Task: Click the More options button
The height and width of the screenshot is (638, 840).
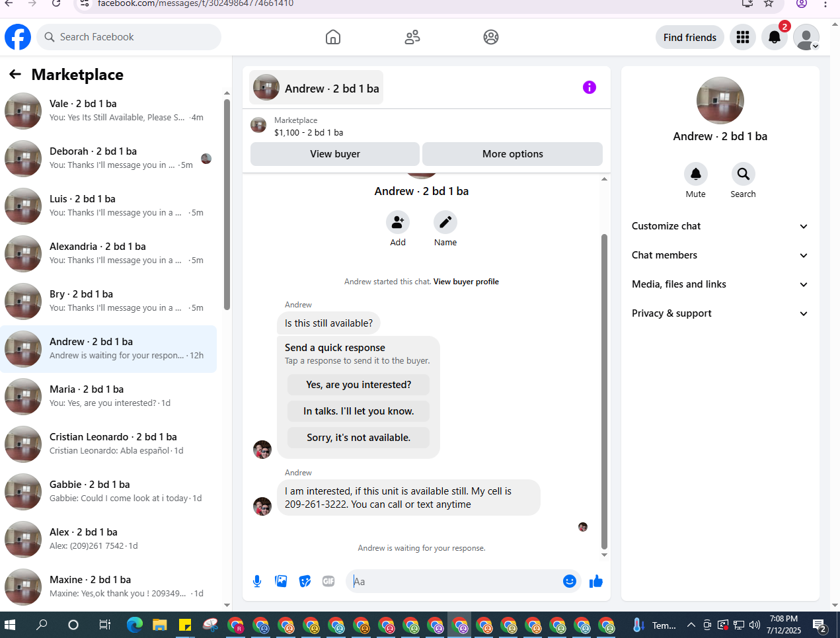Action: (x=513, y=153)
